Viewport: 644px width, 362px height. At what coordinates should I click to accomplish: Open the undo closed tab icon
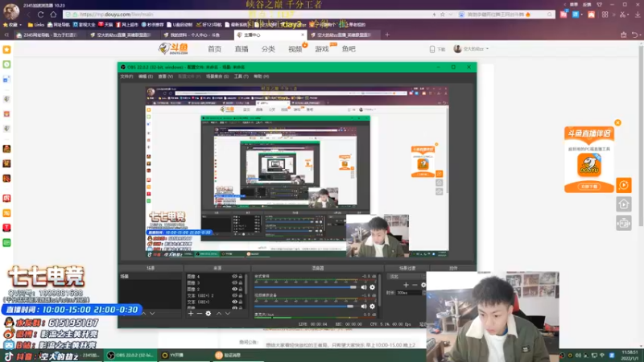click(x=635, y=35)
